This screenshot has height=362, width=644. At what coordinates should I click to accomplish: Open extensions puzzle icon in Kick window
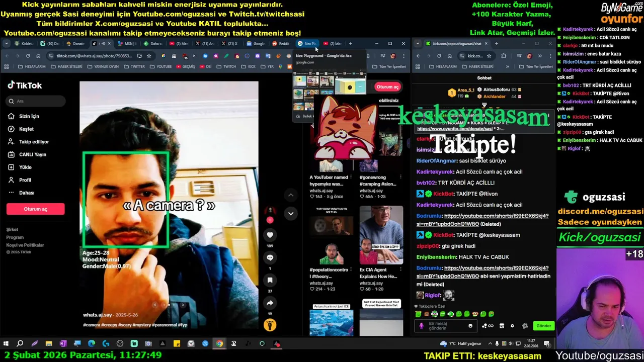pyautogui.click(x=504, y=56)
